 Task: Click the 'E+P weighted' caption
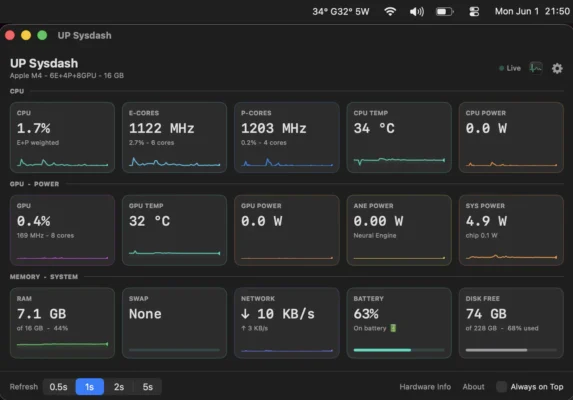click(38, 143)
